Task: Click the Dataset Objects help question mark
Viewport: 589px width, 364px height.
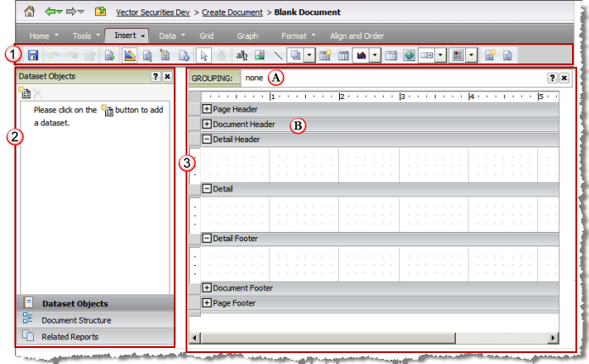Action: pos(156,76)
